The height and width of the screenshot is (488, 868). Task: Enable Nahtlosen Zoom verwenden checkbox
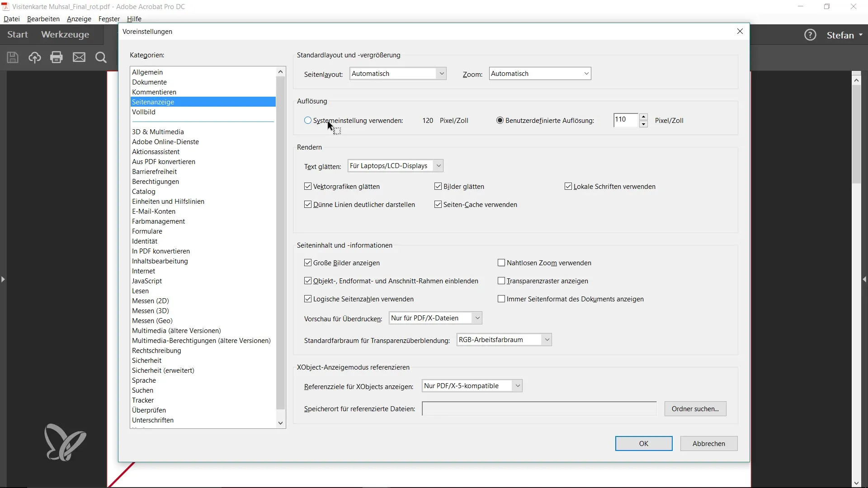click(x=501, y=263)
